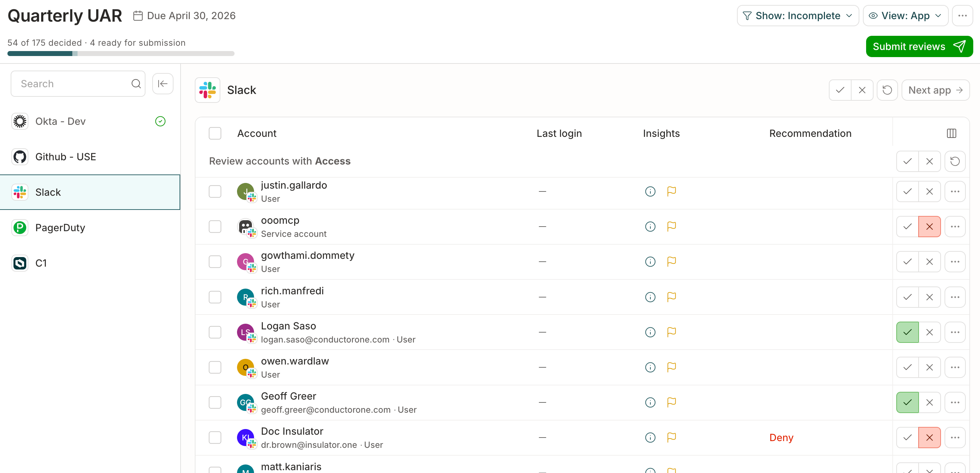Collapse the app sidebar panel
The height and width of the screenshot is (473, 980).
[163, 84]
